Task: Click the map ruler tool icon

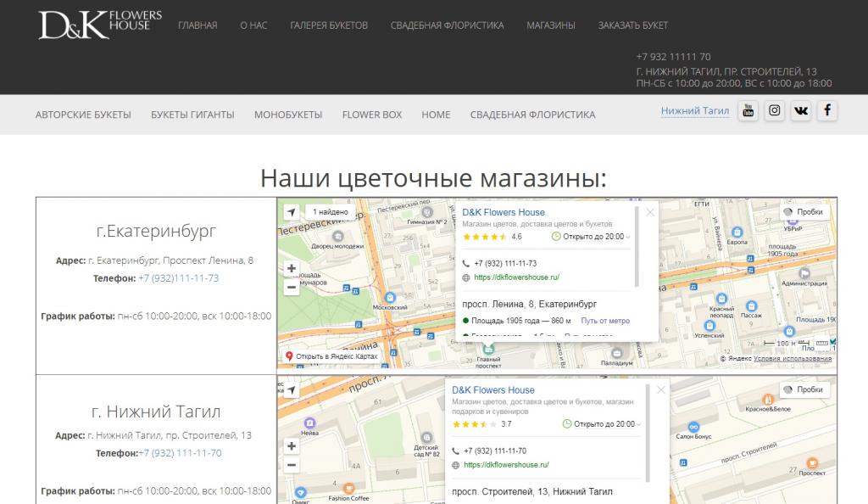Action: 822,344
